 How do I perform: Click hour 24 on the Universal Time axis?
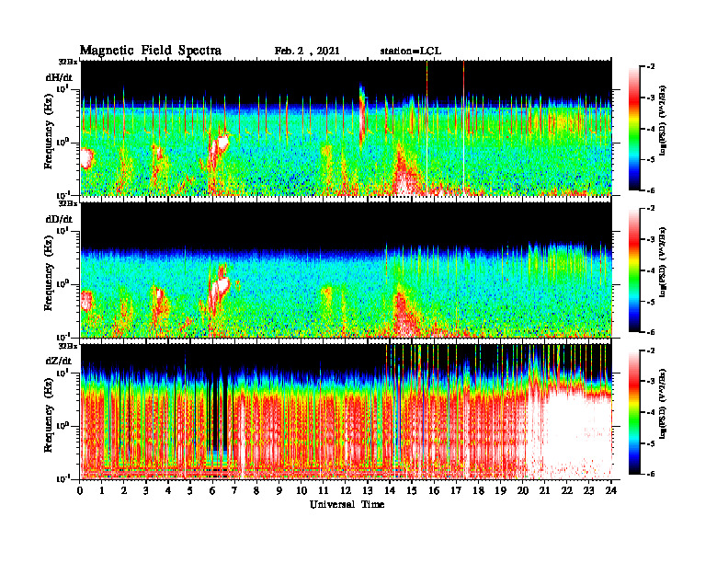(x=611, y=490)
